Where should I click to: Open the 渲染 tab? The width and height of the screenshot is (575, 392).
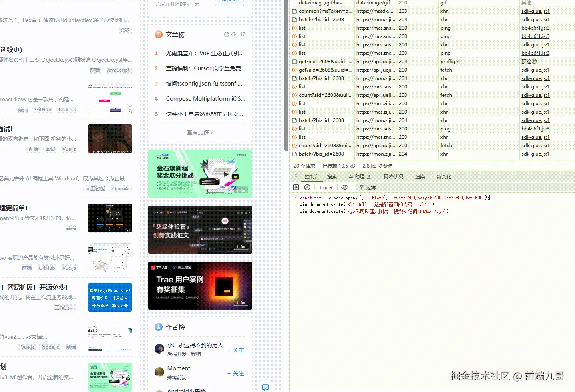420,176
